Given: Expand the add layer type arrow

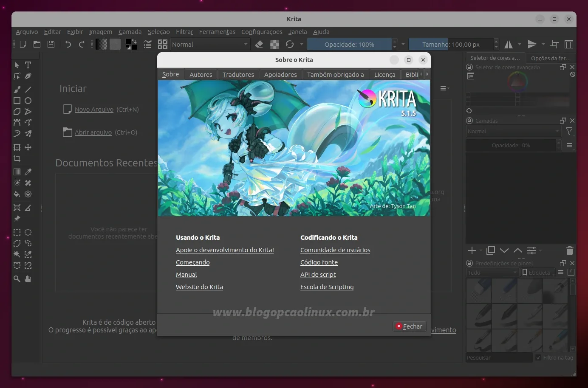Looking at the screenshot, I should click(x=481, y=250).
